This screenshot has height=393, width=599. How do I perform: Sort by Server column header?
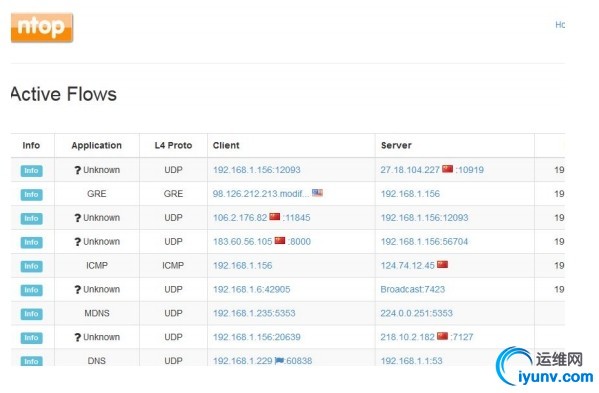(x=396, y=146)
